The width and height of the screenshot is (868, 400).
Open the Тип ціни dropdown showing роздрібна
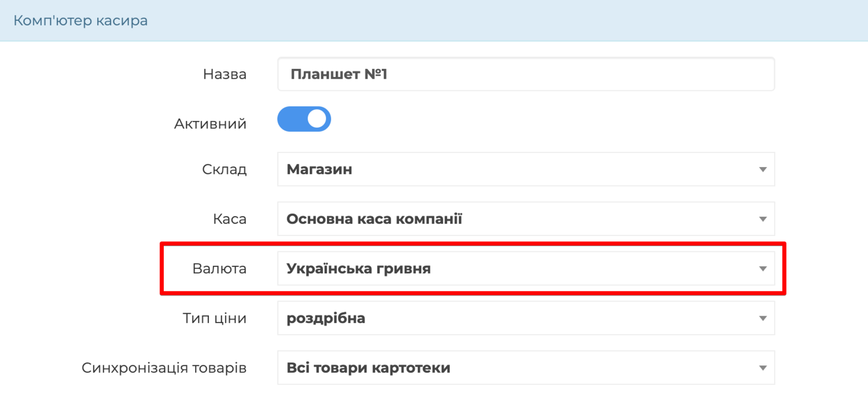[526, 318]
